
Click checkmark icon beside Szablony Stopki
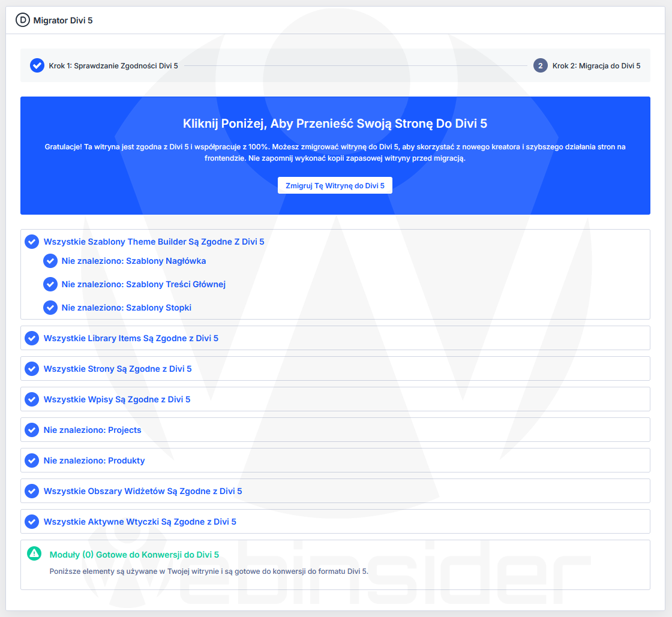50,308
